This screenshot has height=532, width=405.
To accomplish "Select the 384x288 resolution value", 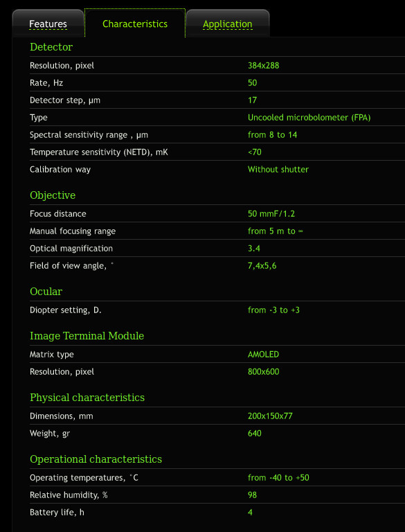I will (x=264, y=66).
